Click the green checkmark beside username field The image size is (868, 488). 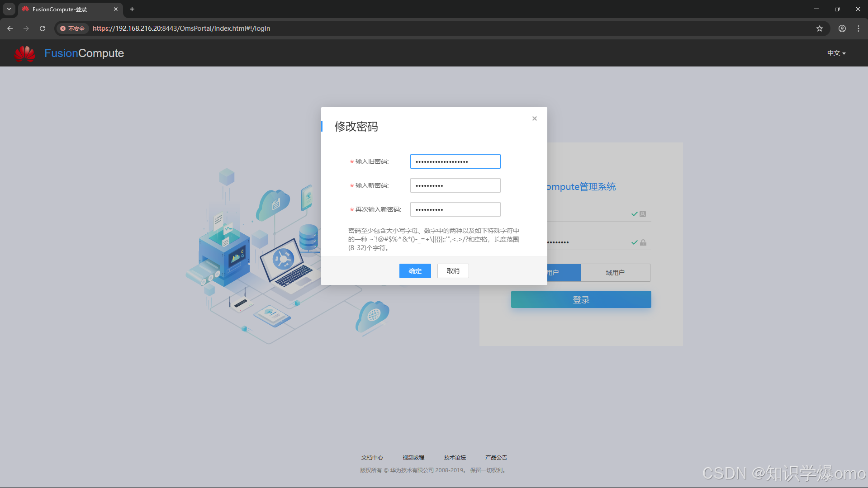click(634, 214)
